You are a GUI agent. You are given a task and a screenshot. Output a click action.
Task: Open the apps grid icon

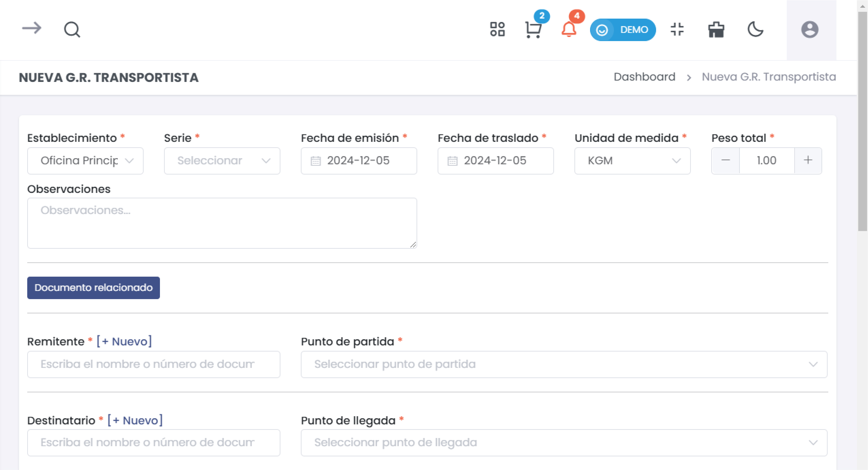click(x=497, y=29)
